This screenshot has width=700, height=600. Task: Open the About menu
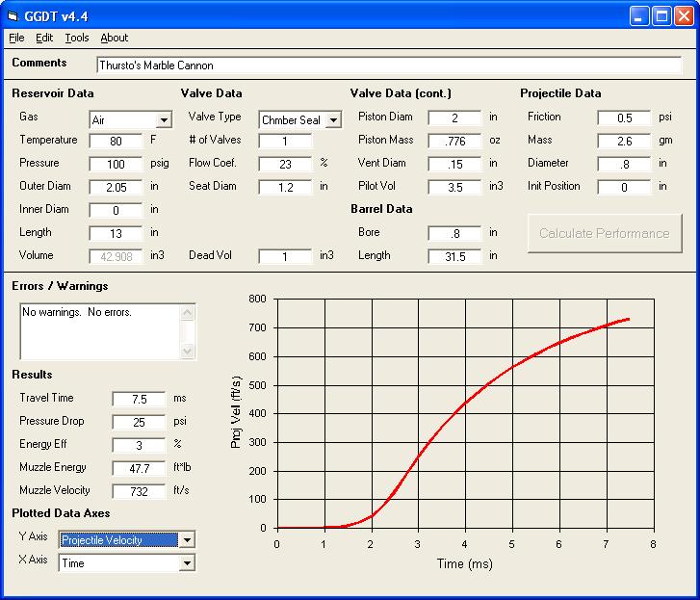[114, 38]
